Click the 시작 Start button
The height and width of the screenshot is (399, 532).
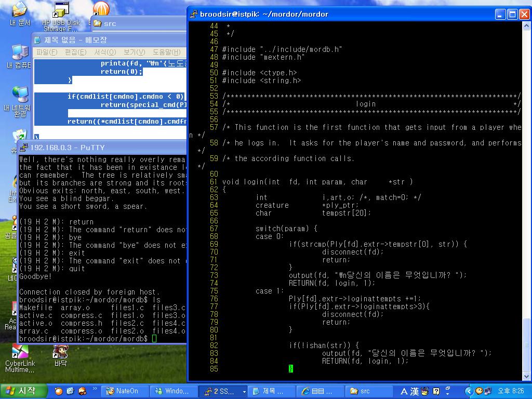click(x=23, y=391)
